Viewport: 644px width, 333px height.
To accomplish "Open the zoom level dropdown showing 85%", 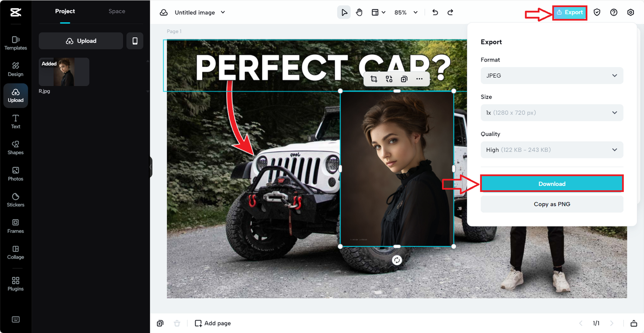I will [x=406, y=12].
